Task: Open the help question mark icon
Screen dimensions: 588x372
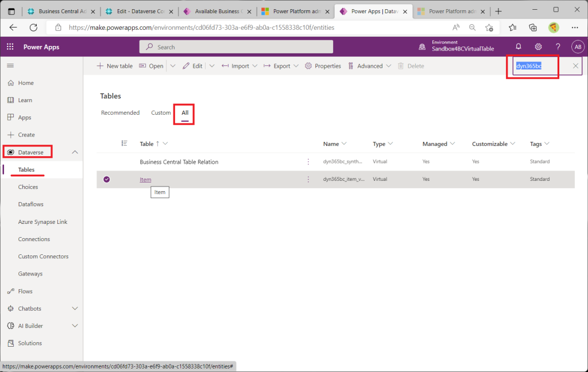Action: [x=558, y=46]
